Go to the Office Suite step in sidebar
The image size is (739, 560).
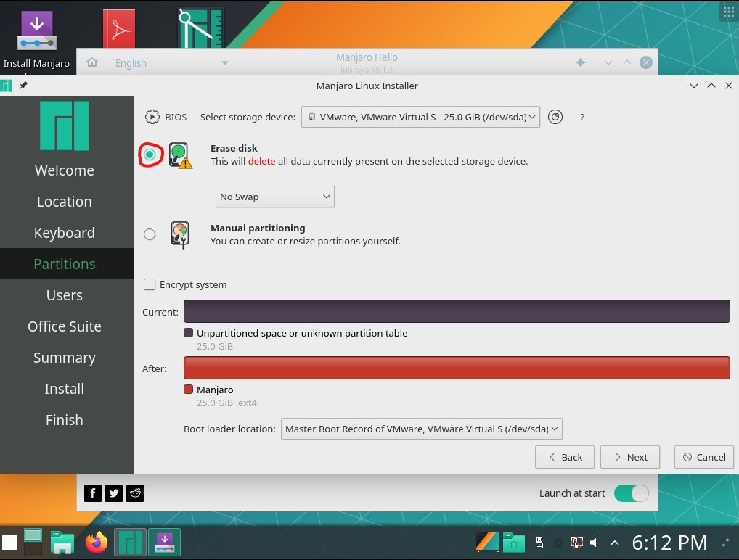[x=65, y=326]
